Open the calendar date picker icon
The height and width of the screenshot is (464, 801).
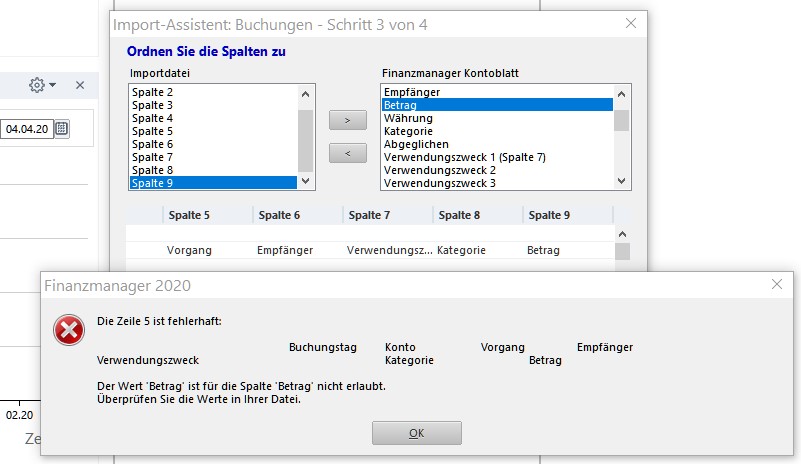tap(62, 128)
